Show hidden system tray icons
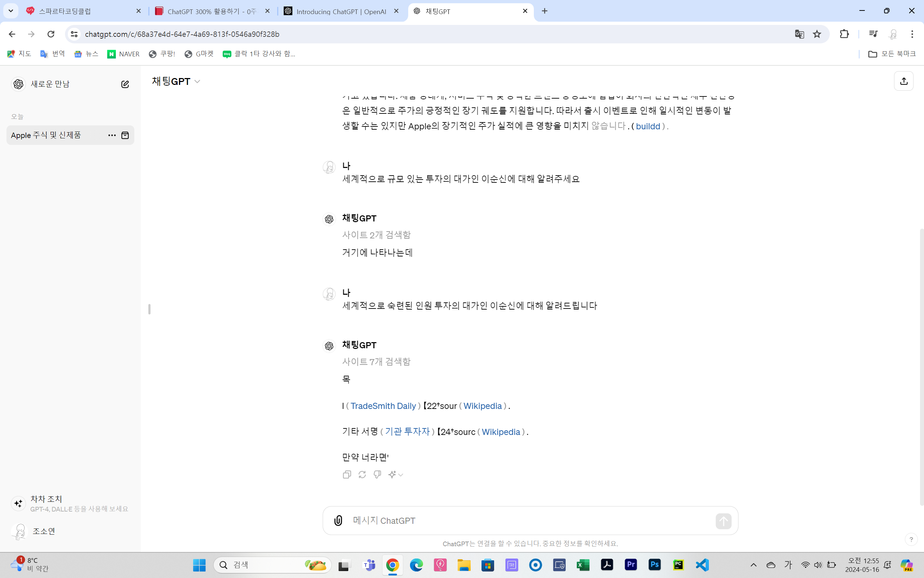Screen dimensions: 924x578 753,565
